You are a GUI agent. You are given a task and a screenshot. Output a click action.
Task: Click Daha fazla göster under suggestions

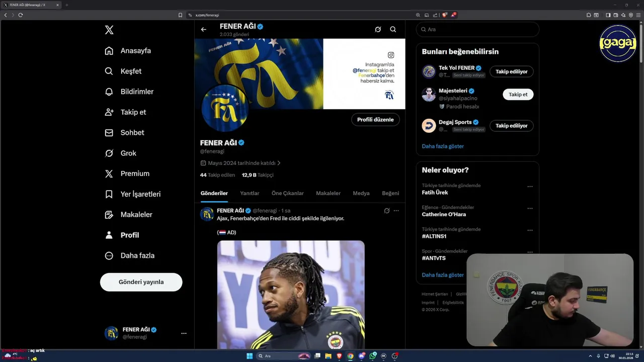click(x=443, y=146)
